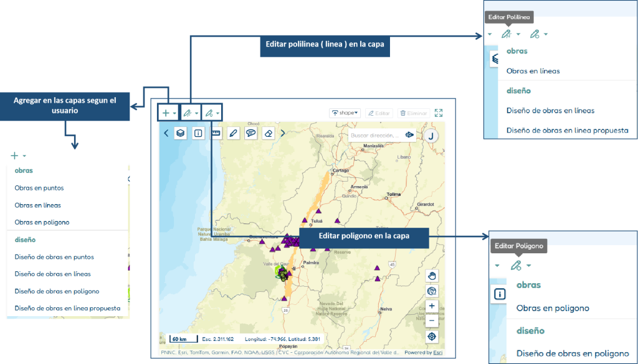The image size is (638, 364).
Task: Show more map tools with right chevron
Action: point(283,133)
